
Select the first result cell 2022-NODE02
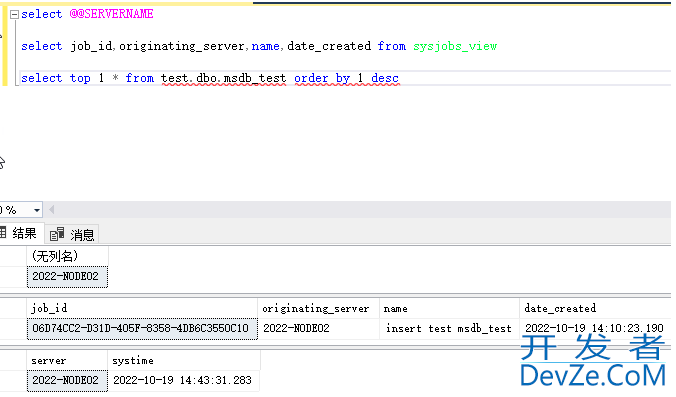tap(67, 277)
